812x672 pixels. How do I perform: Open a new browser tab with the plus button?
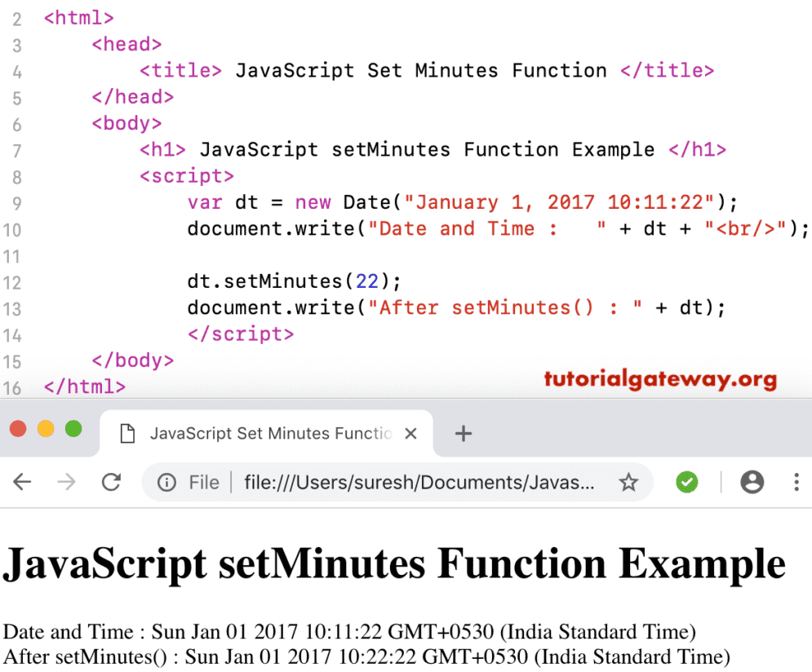point(463,433)
